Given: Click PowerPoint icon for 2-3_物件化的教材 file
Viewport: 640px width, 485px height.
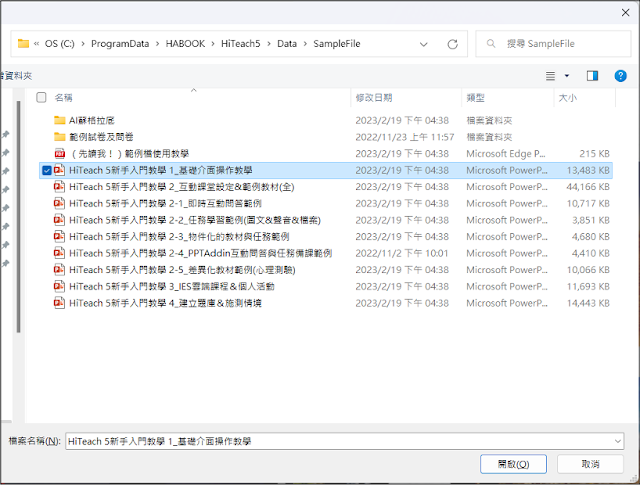Looking at the screenshot, I should 60,236.
